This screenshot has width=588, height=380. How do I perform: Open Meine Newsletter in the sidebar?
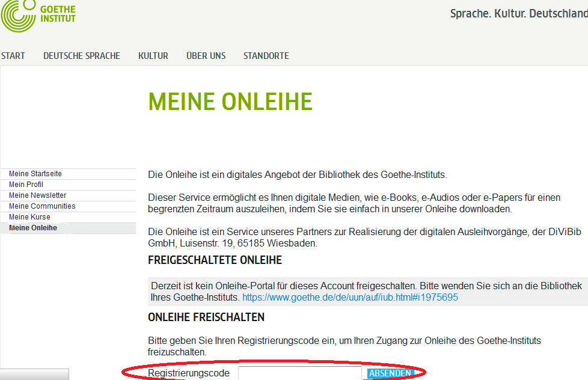click(69, 195)
